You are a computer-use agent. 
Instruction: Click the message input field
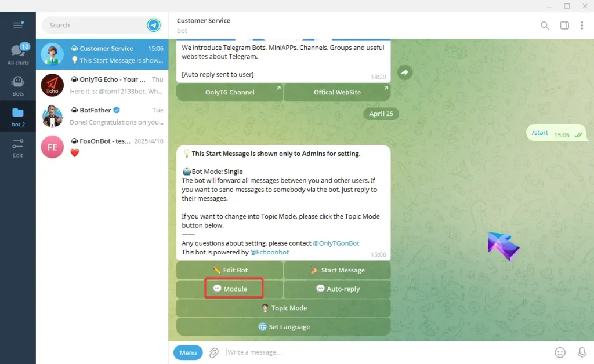[x=383, y=352]
